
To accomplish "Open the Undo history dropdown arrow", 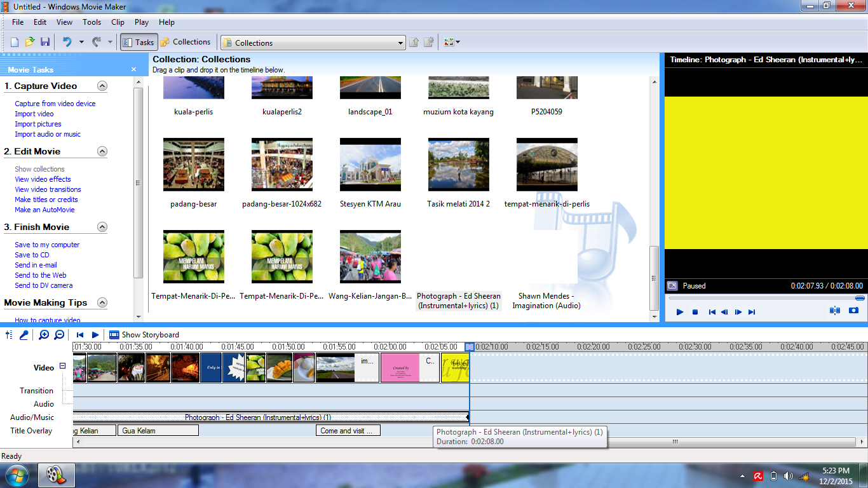I will pyautogui.click(x=81, y=42).
